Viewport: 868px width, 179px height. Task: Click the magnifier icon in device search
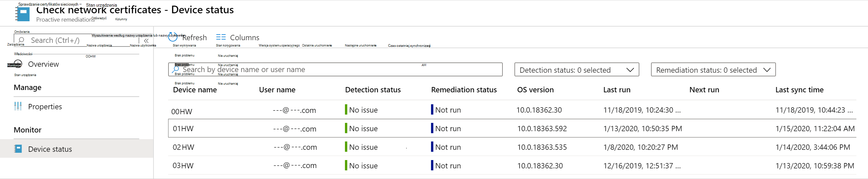(x=176, y=69)
